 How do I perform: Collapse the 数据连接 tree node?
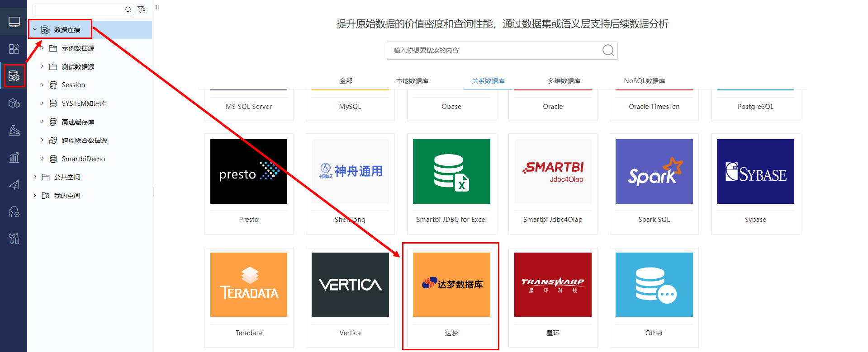click(35, 29)
